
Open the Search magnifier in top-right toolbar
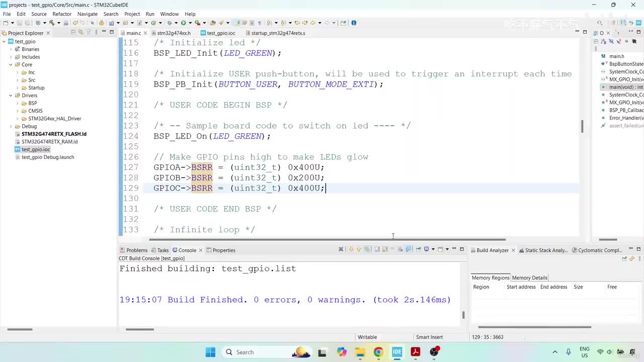pyautogui.click(x=600, y=23)
